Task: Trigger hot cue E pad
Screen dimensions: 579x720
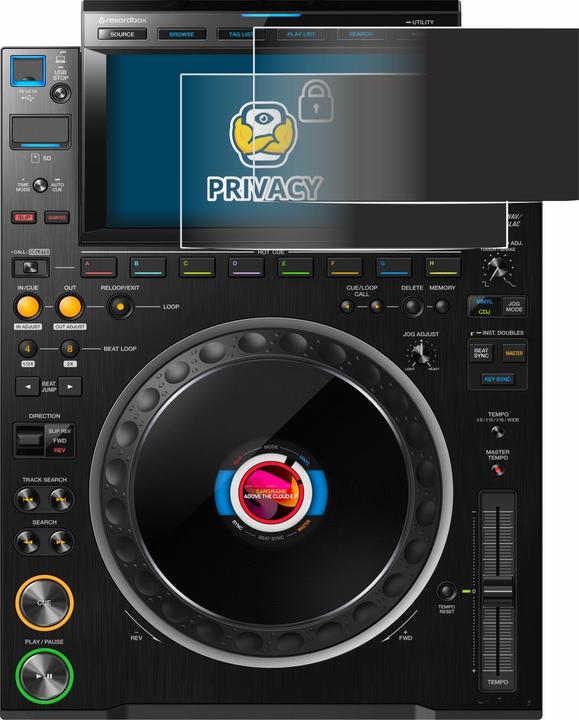Action: tap(295, 267)
